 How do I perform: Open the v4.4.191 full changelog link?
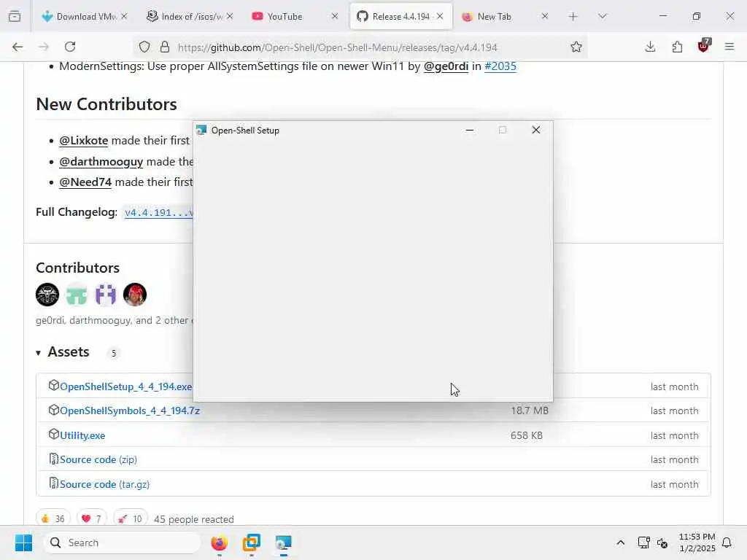[158, 212]
